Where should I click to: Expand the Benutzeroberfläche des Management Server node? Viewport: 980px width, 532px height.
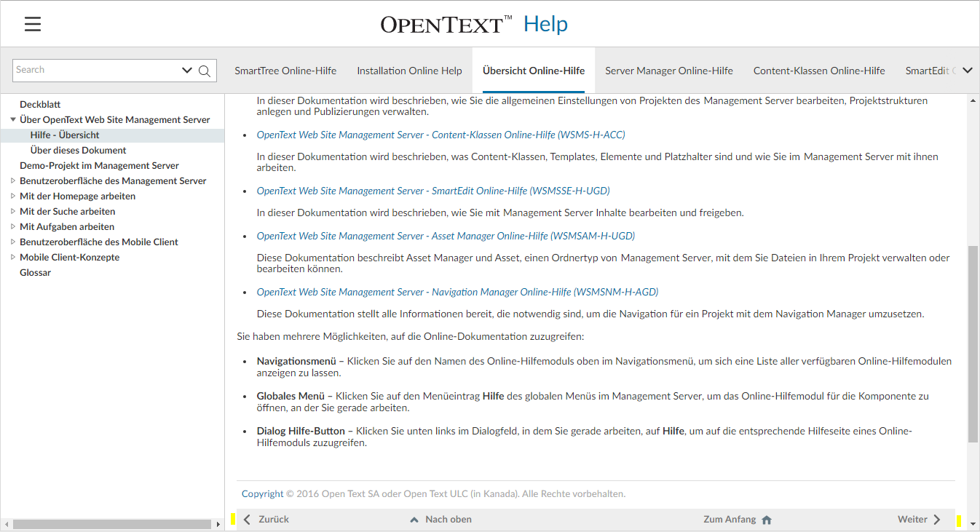click(13, 180)
